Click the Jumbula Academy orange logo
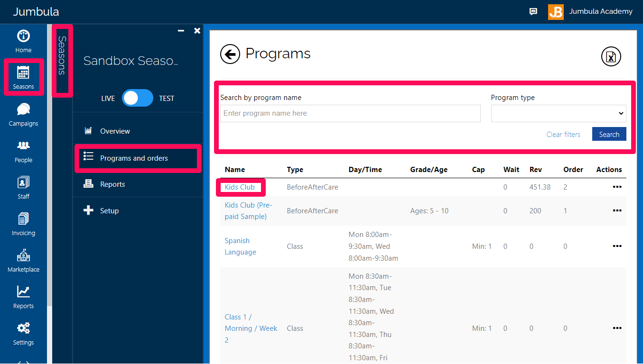Viewport: 643px width, 364px height. 556,12
